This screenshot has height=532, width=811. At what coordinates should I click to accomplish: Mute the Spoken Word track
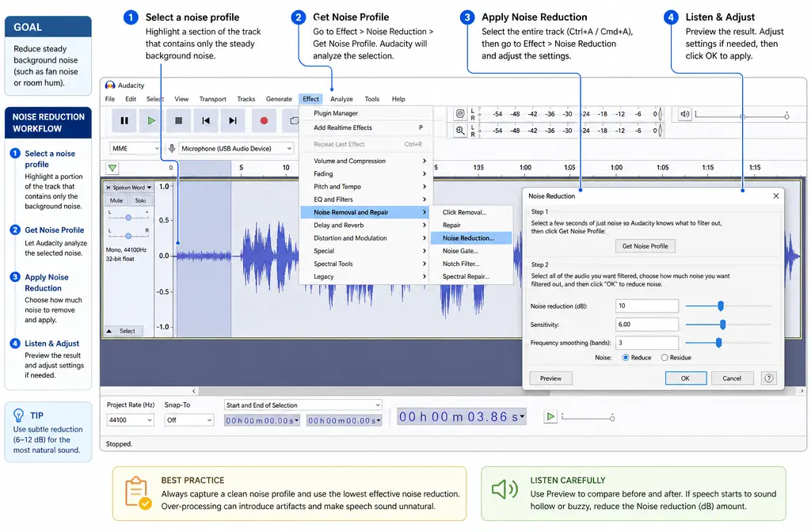[116, 200]
